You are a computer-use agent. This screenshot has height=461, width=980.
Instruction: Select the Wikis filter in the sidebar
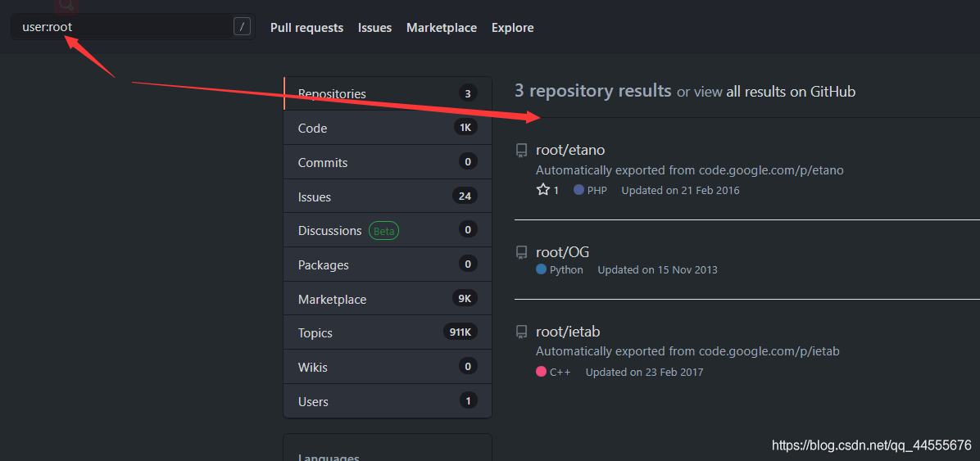[388, 367]
